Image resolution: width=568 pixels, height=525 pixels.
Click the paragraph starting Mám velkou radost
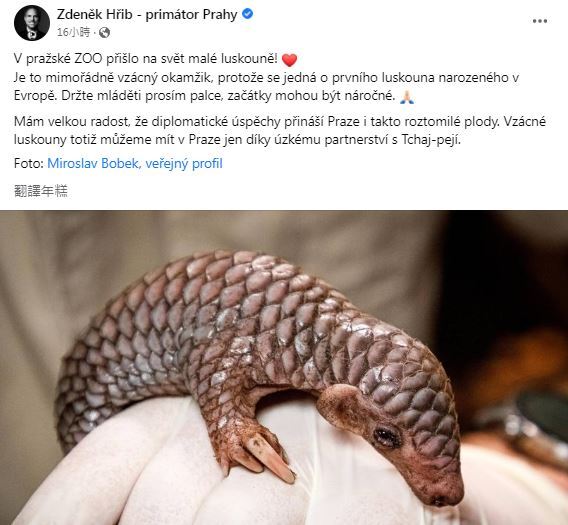pyautogui.click(x=280, y=130)
